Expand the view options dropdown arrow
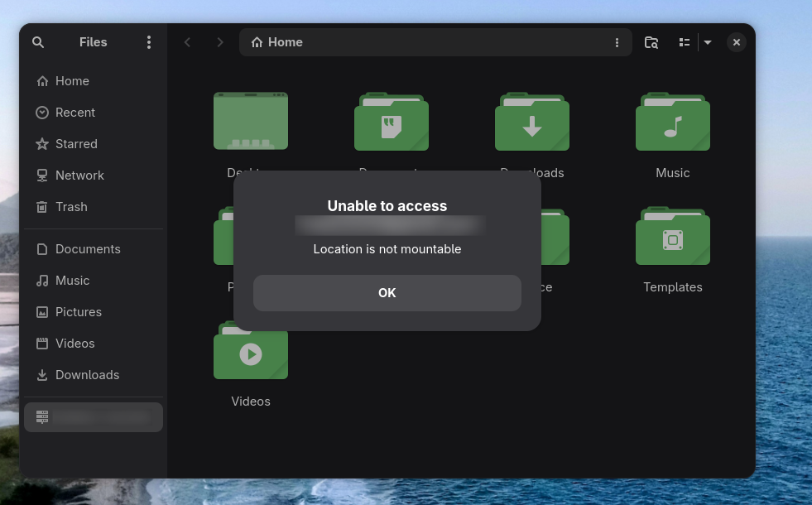 coord(708,42)
